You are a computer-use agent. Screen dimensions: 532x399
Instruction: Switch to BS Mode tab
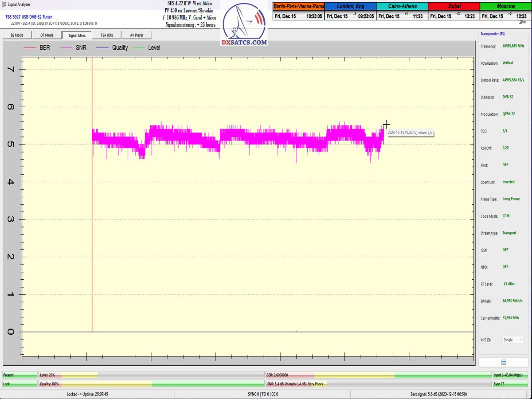coord(16,35)
